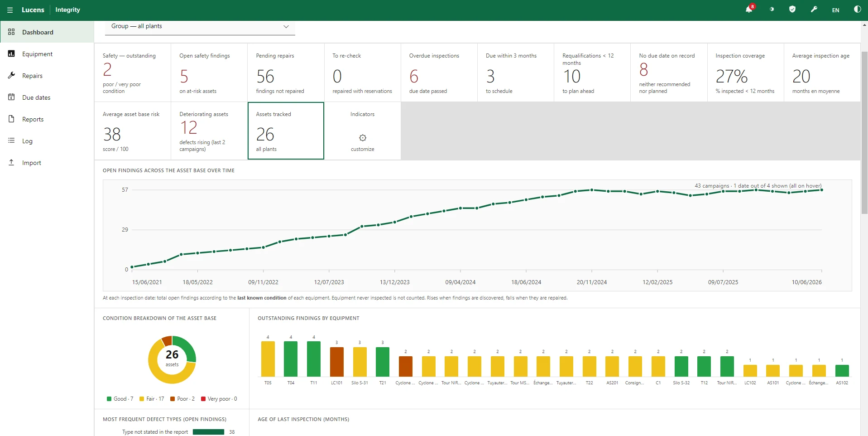Click the LC102 bar in the findings chart
Image resolution: width=868 pixels, height=436 pixels.
click(x=750, y=370)
